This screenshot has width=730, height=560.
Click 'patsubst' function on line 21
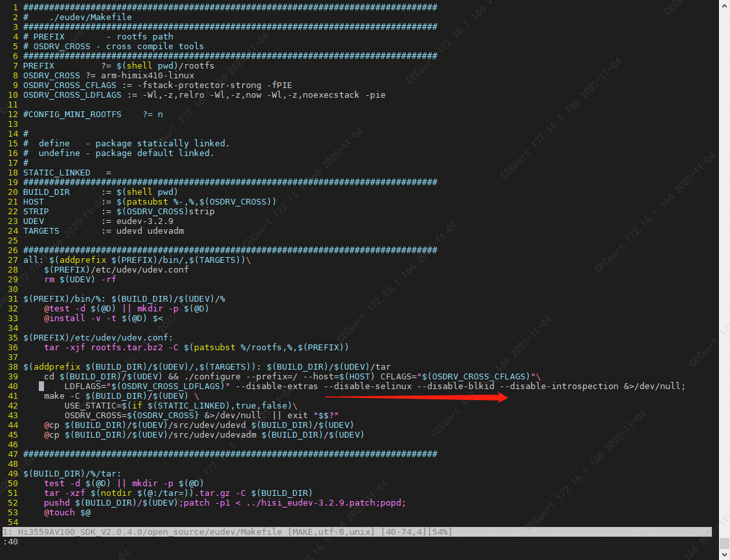(147, 202)
